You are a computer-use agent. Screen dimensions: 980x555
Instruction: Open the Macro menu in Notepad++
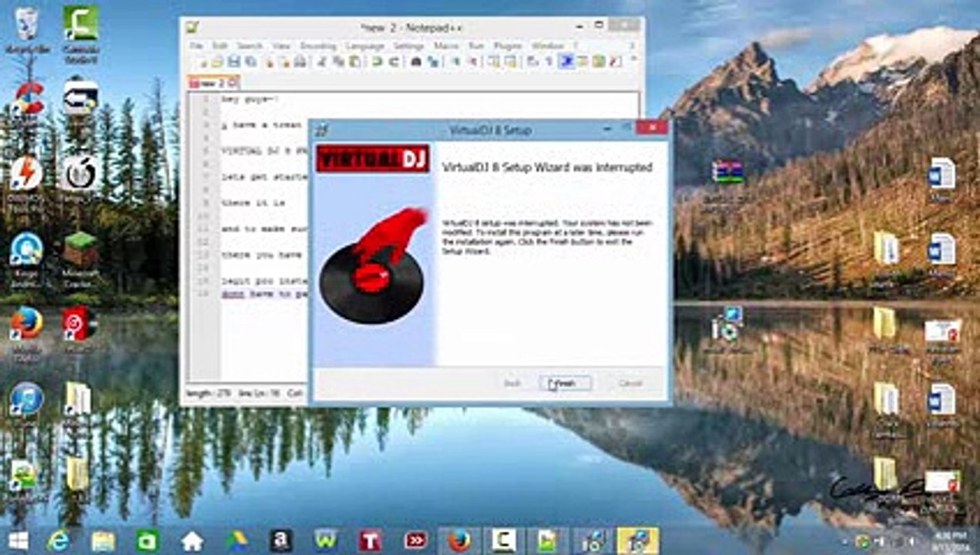pyautogui.click(x=446, y=46)
